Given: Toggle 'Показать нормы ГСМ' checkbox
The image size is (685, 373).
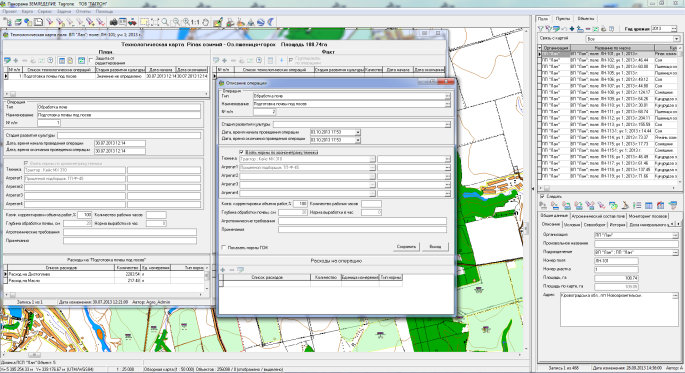Looking at the screenshot, I should 224,248.
